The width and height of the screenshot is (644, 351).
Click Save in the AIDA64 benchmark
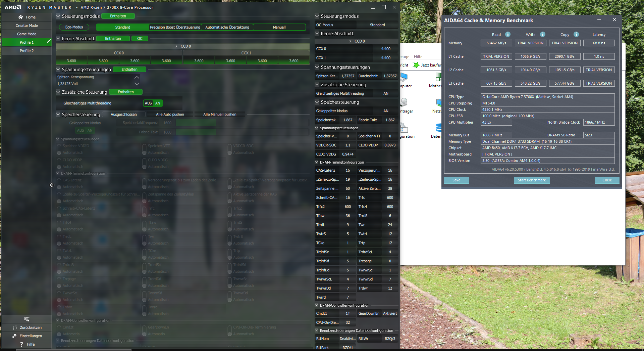[x=456, y=180]
